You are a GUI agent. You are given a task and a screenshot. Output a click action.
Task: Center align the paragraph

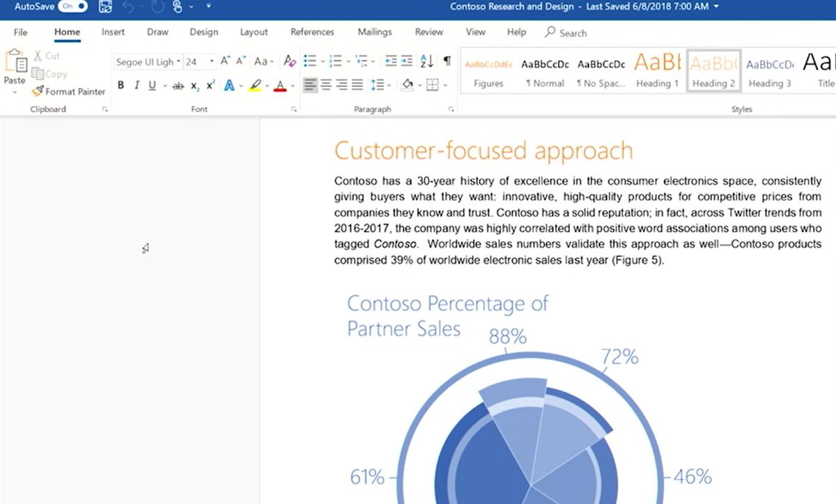[x=325, y=85]
